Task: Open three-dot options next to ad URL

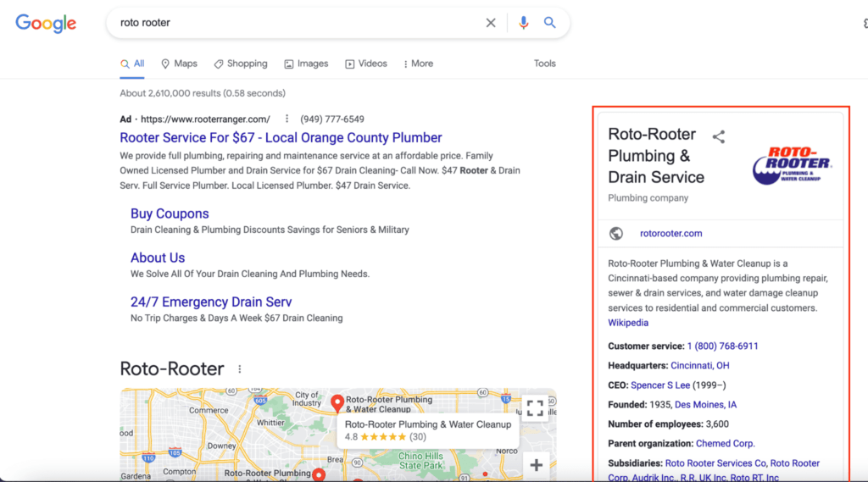Action: tap(287, 119)
